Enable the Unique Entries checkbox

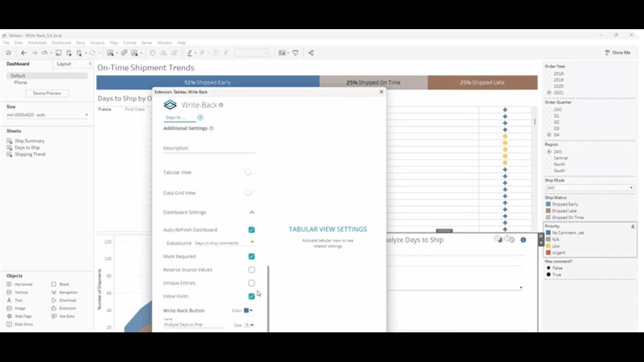click(x=252, y=283)
